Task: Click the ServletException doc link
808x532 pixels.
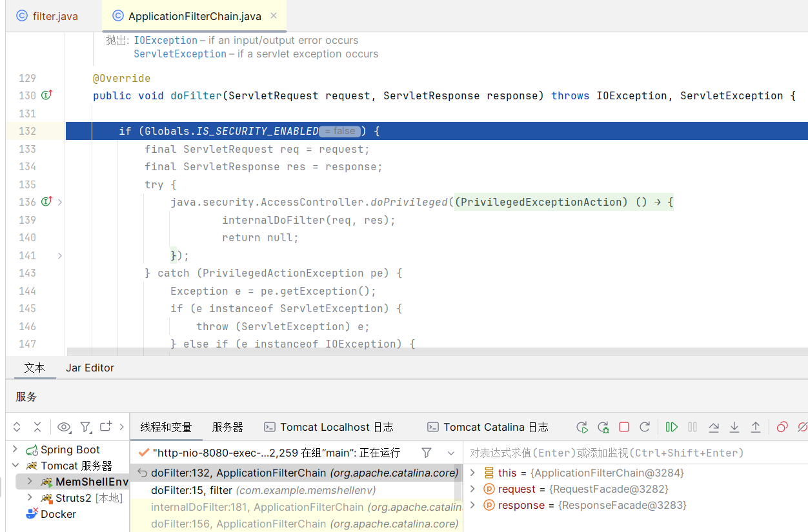Action: click(x=180, y=54)
